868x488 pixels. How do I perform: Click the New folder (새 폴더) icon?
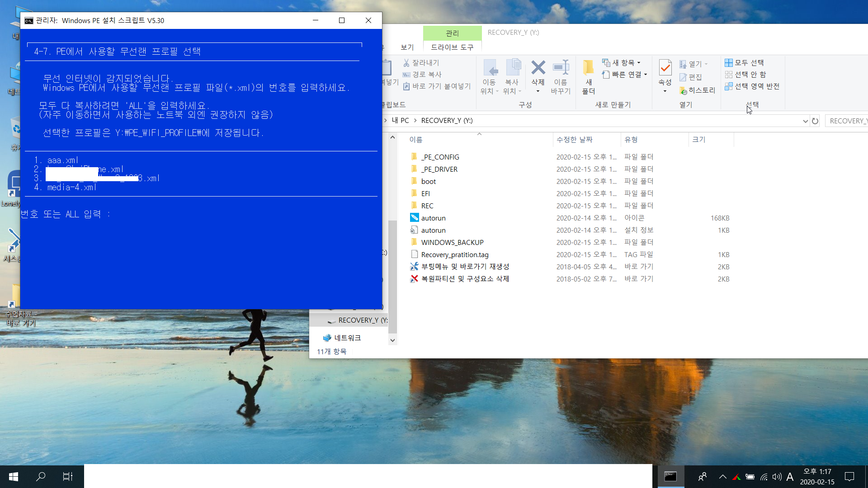point(588,68)
